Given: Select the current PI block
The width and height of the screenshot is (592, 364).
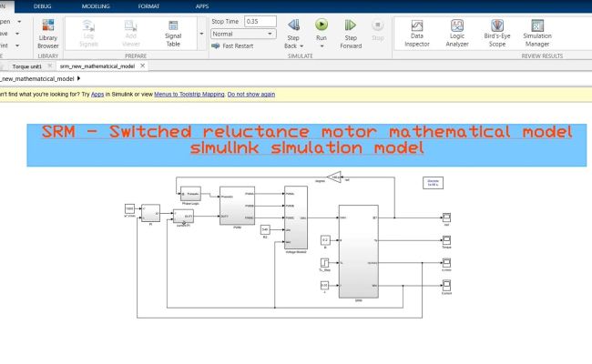Looking at the screenshot, I should pos(183,217).
